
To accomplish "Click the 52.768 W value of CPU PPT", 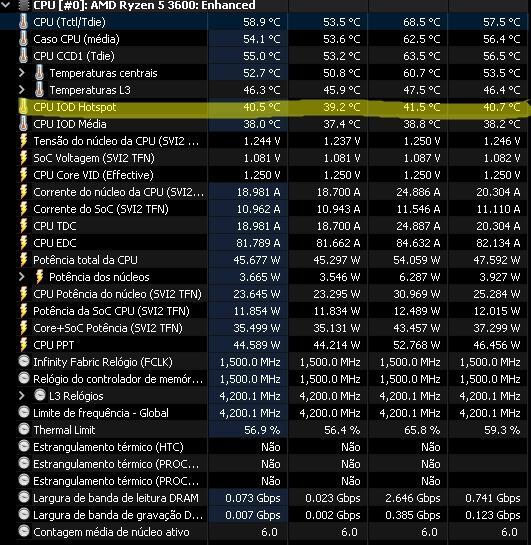I will click(x=417, y=345).
